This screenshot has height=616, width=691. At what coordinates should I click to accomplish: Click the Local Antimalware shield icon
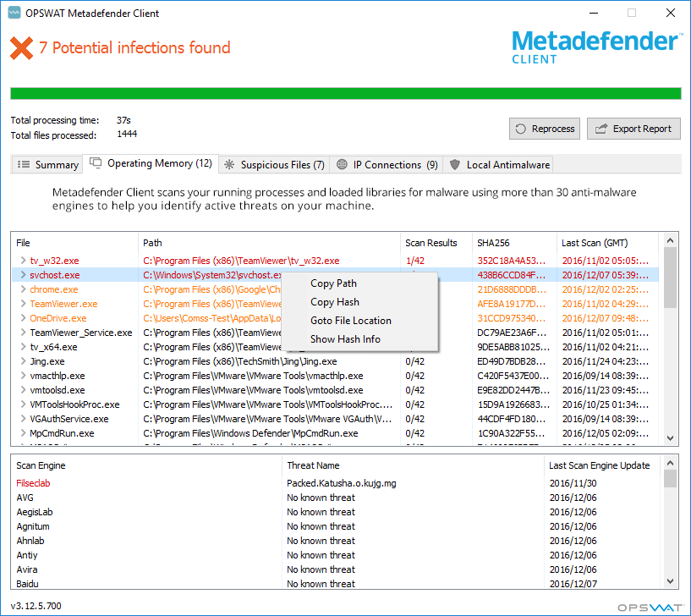click(x=455, y=165)
